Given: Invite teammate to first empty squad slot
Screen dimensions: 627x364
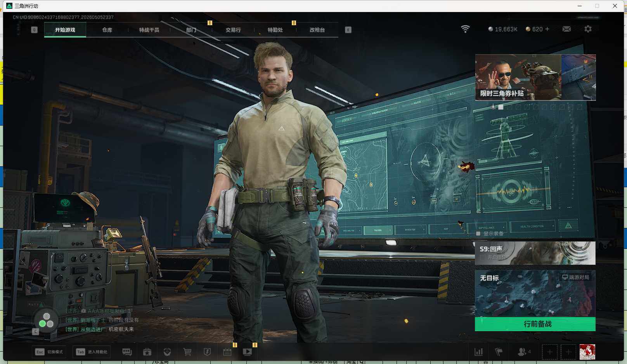Looking at the screenshot, I should point(549,352).
